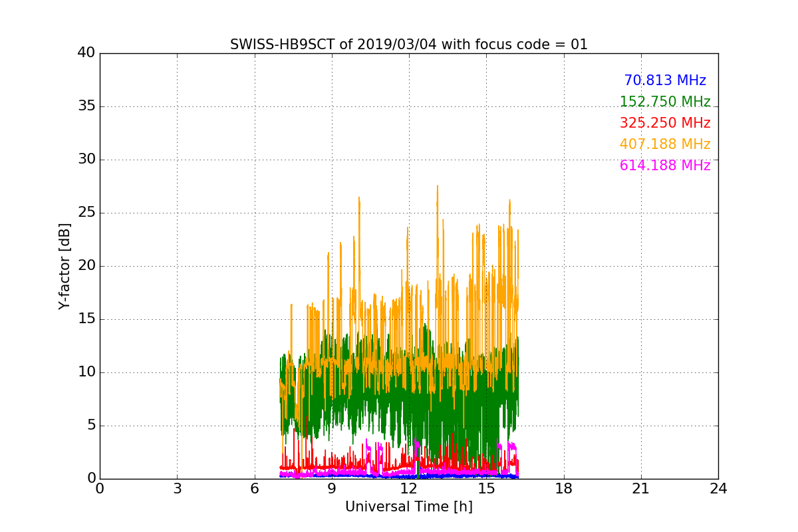Click the Universal Time [h] axis label

click(x=408, y=507)
